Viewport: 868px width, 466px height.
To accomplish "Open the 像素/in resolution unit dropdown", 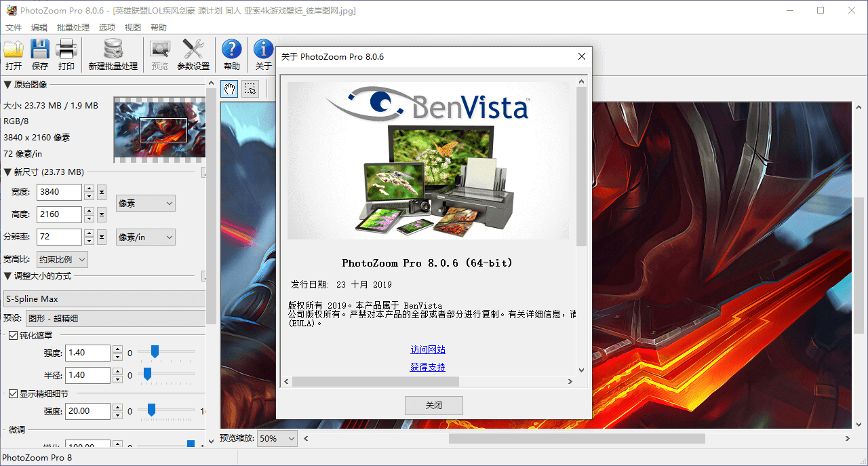I will [x=146, y=237].
